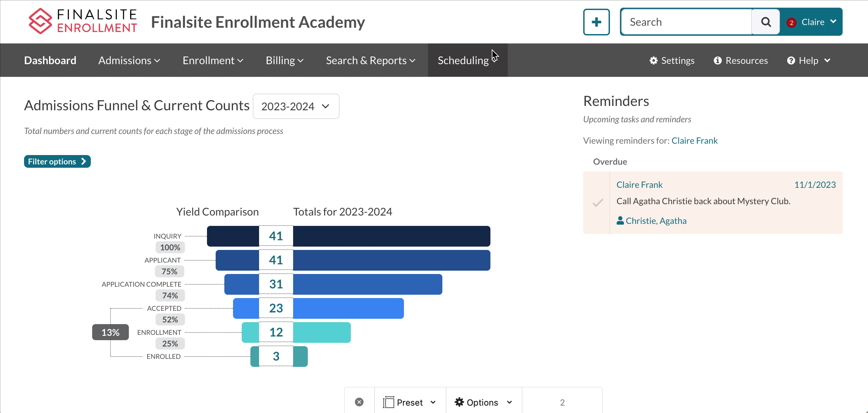Expand Filter options button

(x=57, y=161)
